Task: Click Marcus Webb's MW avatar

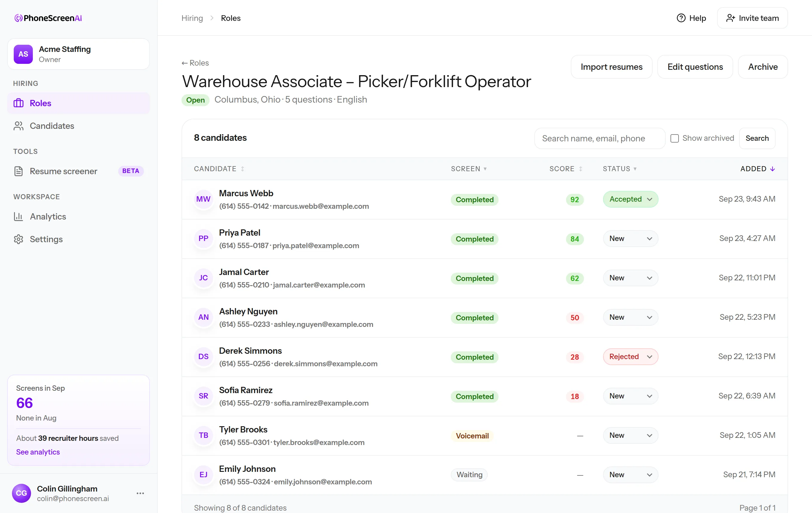Action: 203,200
